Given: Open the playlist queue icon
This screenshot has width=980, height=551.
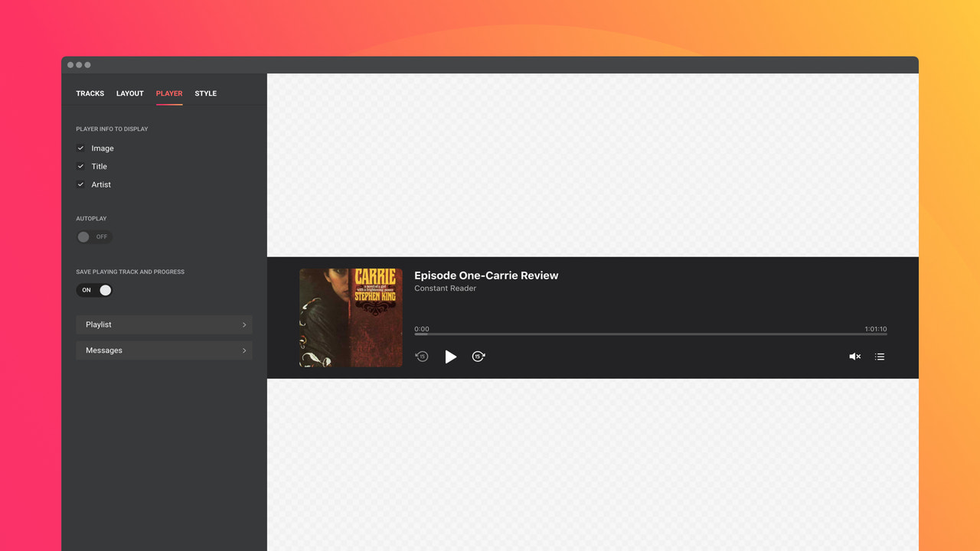Looking at the screenshot, I should point(879,357).
